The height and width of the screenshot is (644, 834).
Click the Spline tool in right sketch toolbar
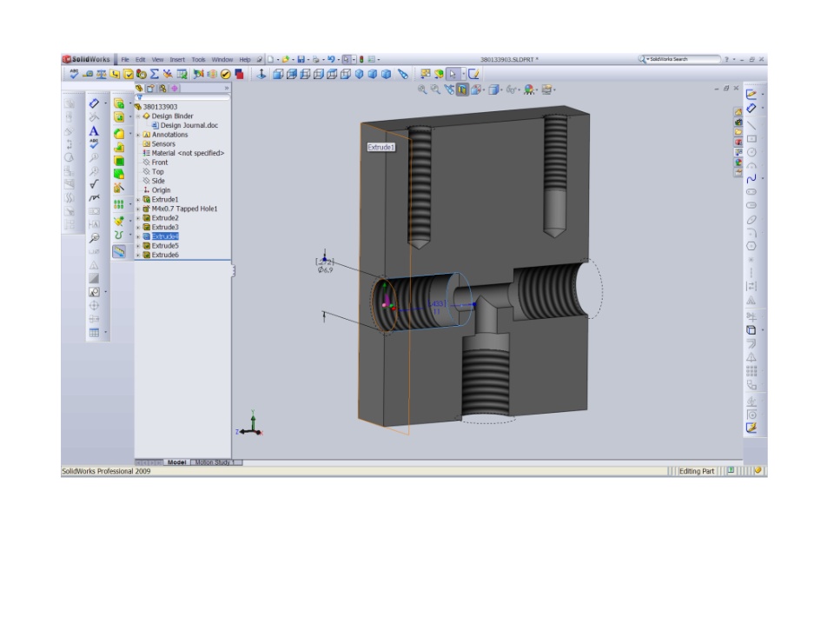click(751, 179)
